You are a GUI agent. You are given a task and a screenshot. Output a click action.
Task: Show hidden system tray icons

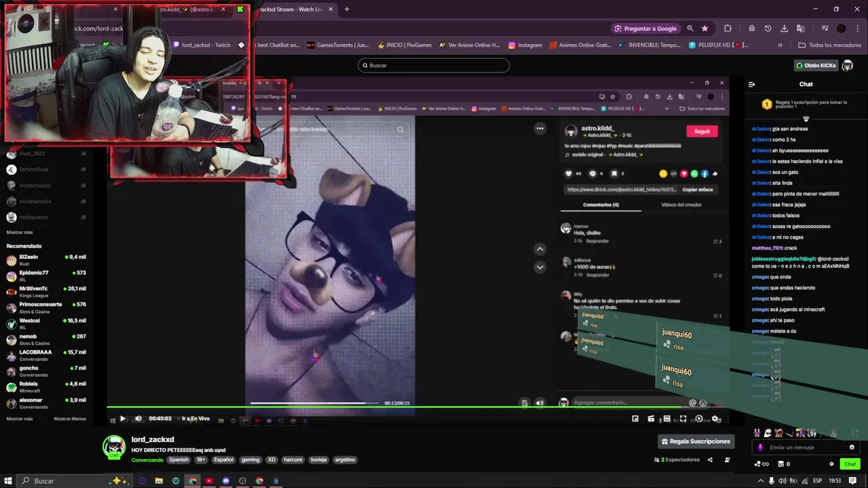pos(761,481)
